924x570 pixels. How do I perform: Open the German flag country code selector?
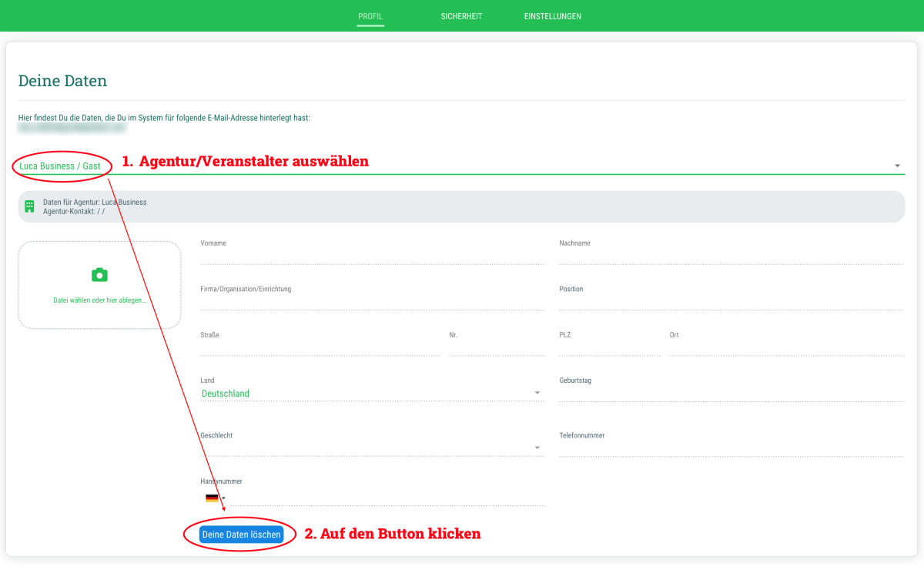pos(214,498)
